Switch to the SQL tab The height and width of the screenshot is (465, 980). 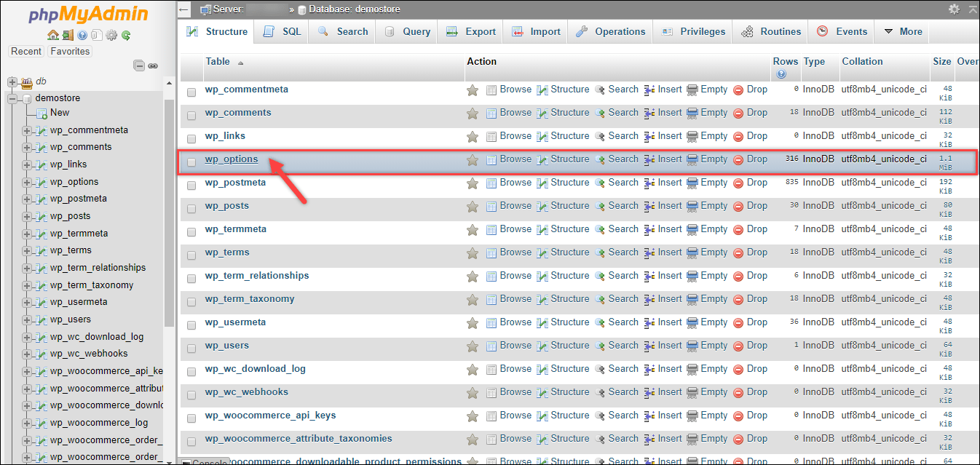click(282, 32)
